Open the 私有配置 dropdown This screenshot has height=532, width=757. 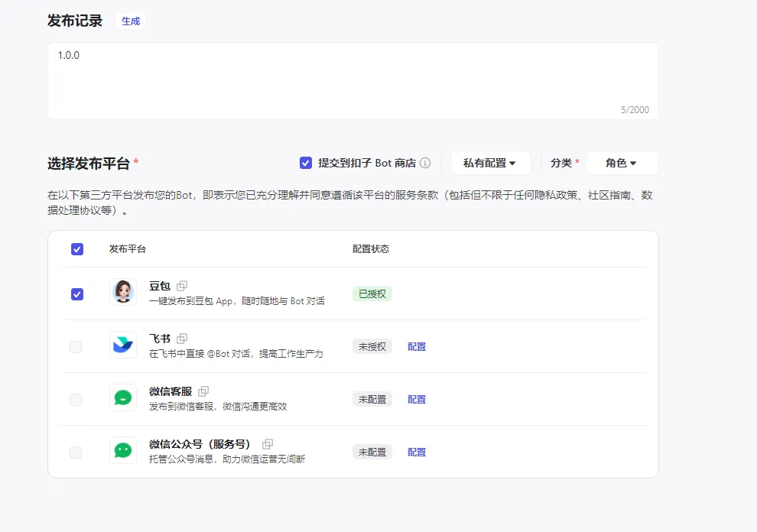490,163
